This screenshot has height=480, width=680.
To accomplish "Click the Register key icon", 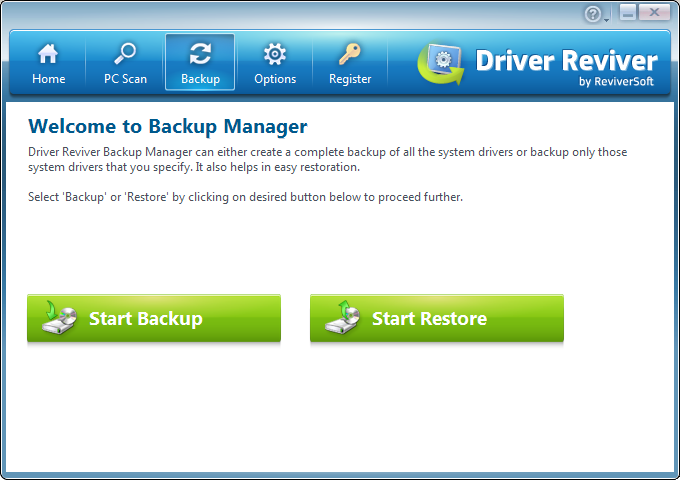I will coord(350,54).
